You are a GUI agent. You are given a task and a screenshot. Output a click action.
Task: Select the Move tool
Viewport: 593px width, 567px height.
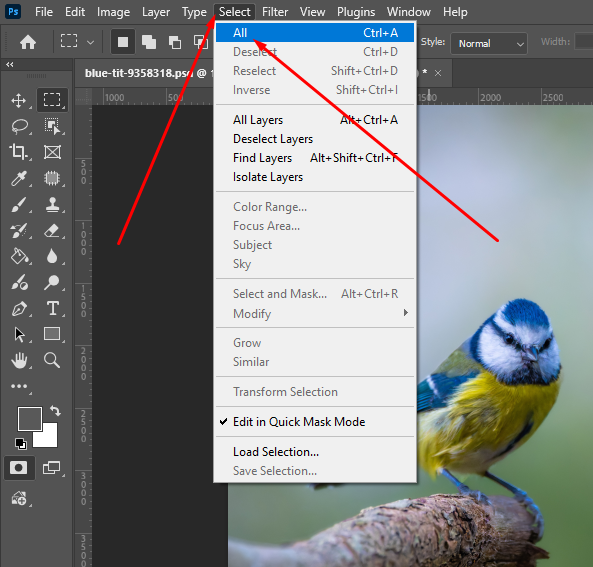19,101
